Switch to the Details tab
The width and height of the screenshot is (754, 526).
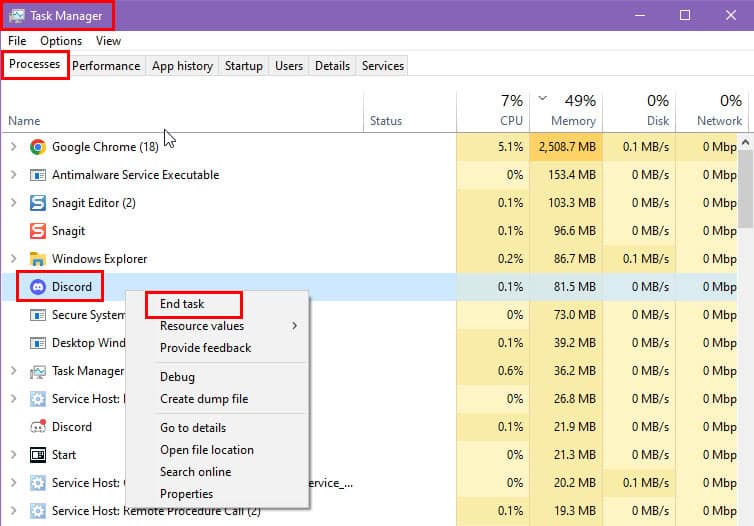(x=332, y=66)
